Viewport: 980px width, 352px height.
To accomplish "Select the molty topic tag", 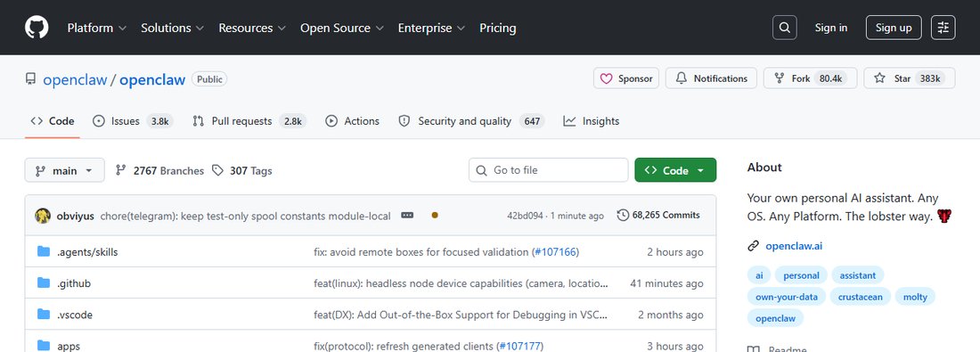I will click(915, 297).
